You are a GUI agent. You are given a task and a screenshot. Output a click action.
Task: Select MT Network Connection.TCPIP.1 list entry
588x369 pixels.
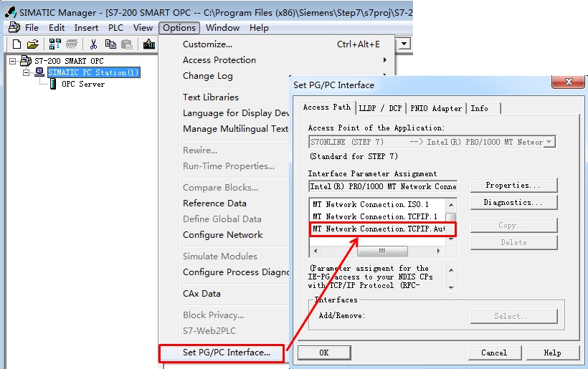pos(378,216)
